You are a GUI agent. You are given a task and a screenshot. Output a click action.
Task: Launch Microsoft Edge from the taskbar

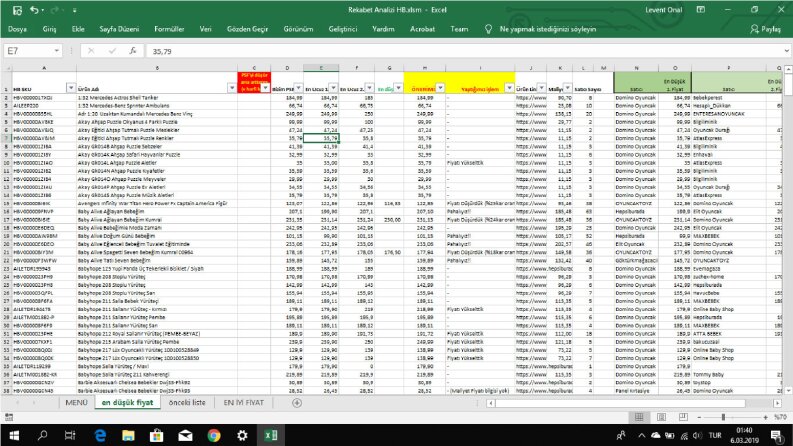click(100, 435)
